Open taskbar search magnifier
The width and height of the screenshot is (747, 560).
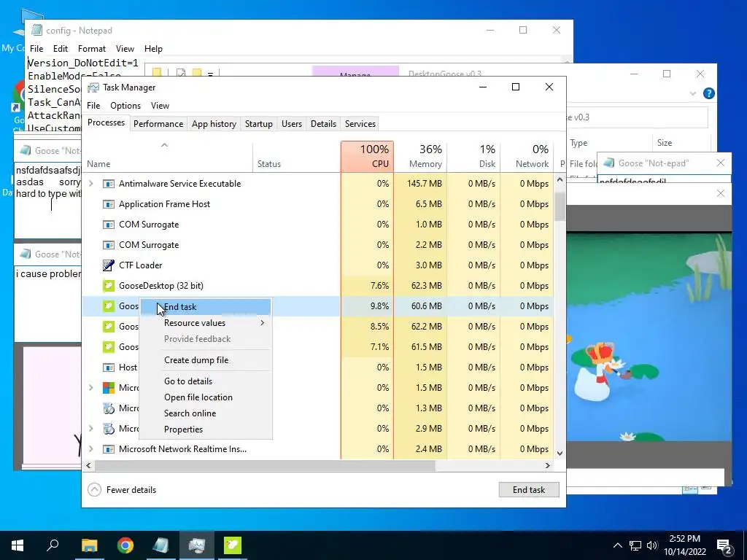click(x=53, y=545)
